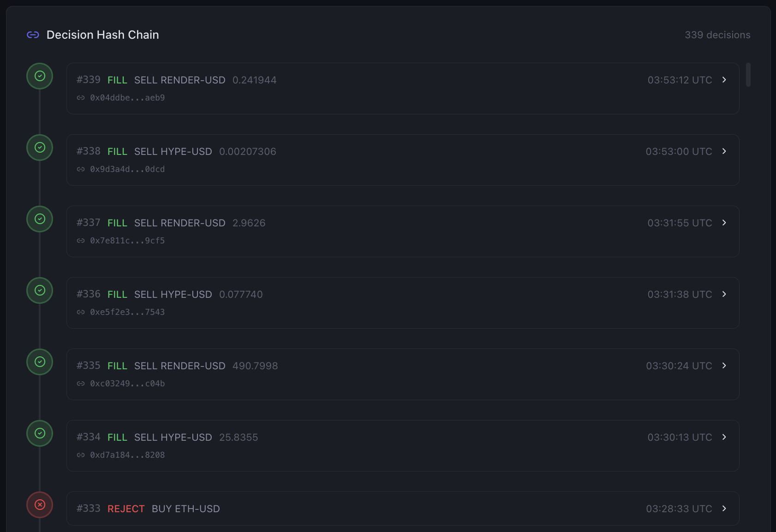Image resolution: width=776 pixels, height=532 pixels.
Task: Click the green status icon on decision #337
Action: click(40, 219)
